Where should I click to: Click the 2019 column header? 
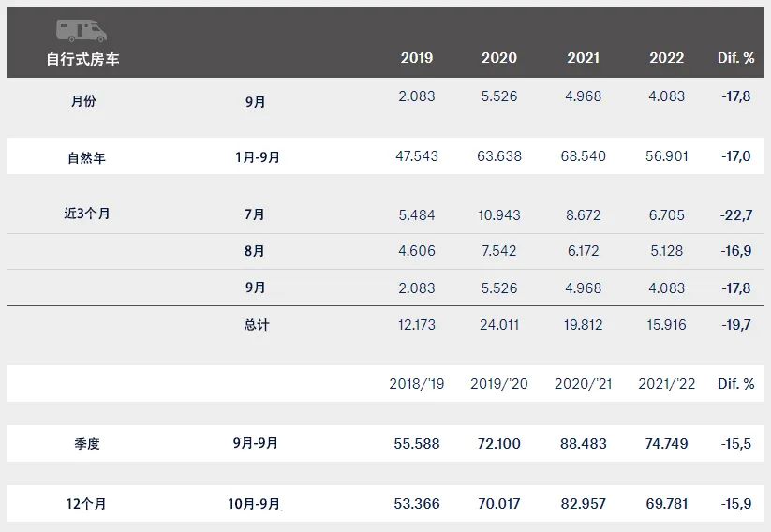point(417,58)
